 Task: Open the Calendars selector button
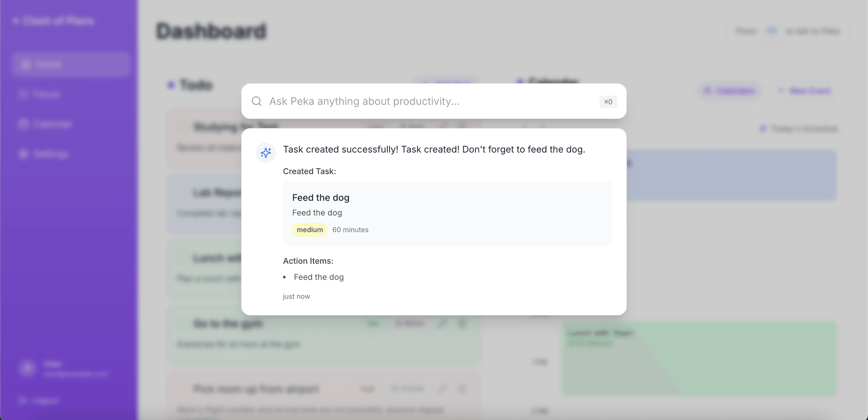tap(730, 91)
